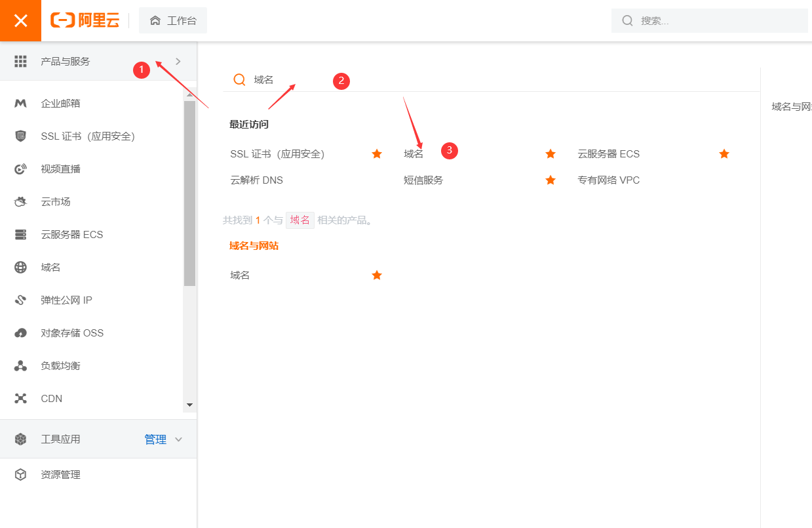Click the orange 域名与网站 category heading
Image resolution: width=812 pixels, height=528 pixels.
tap(254, 246)
